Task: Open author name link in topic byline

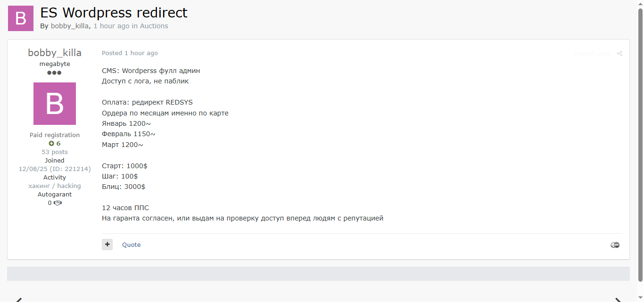Action: 70,26
